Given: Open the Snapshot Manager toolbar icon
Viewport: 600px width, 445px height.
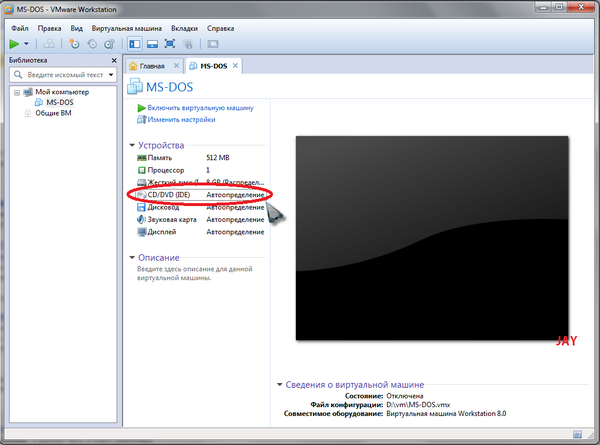Looking at the screenshot, I should click(109, 44).
